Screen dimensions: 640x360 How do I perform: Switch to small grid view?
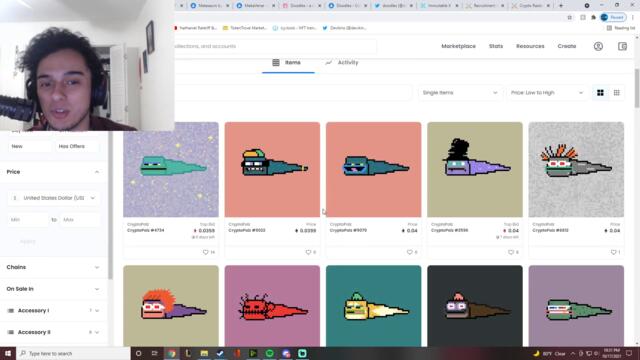616,93
